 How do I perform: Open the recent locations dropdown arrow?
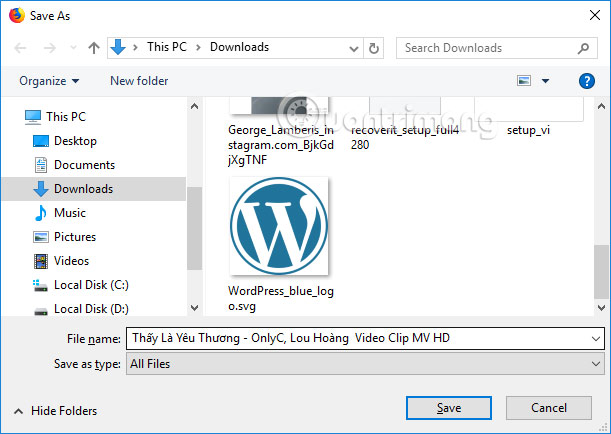click(73, 48)
